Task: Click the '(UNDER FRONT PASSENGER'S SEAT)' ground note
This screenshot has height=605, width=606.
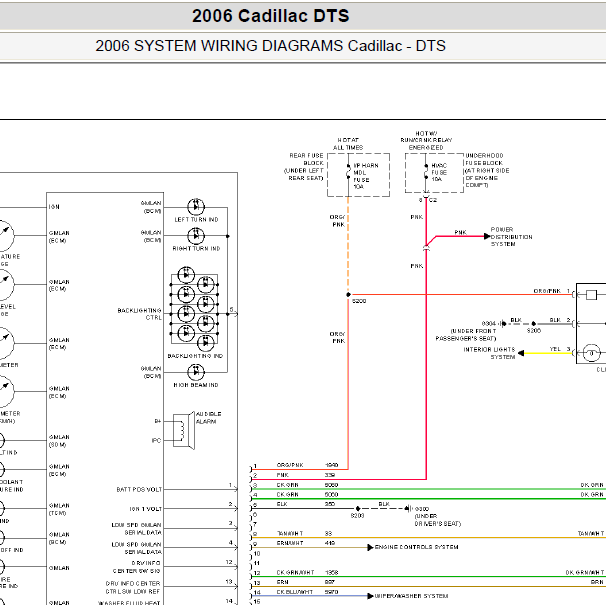Action: 466,335
